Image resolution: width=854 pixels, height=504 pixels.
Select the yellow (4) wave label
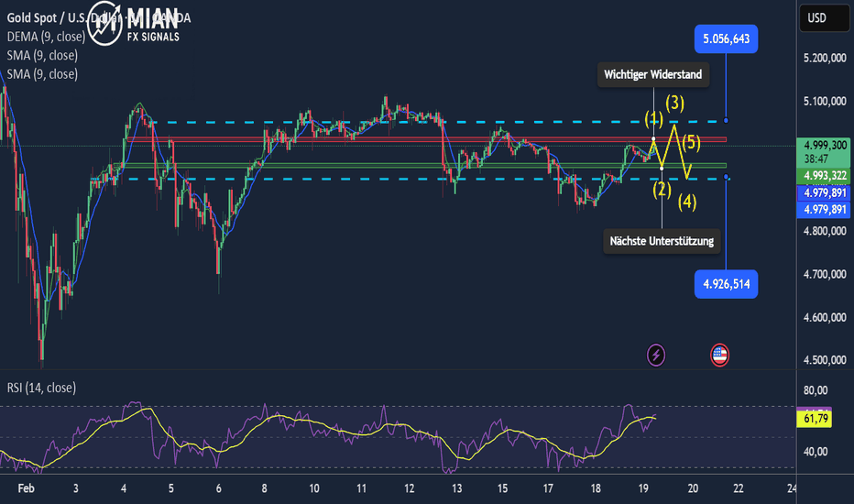pos(687,203)
